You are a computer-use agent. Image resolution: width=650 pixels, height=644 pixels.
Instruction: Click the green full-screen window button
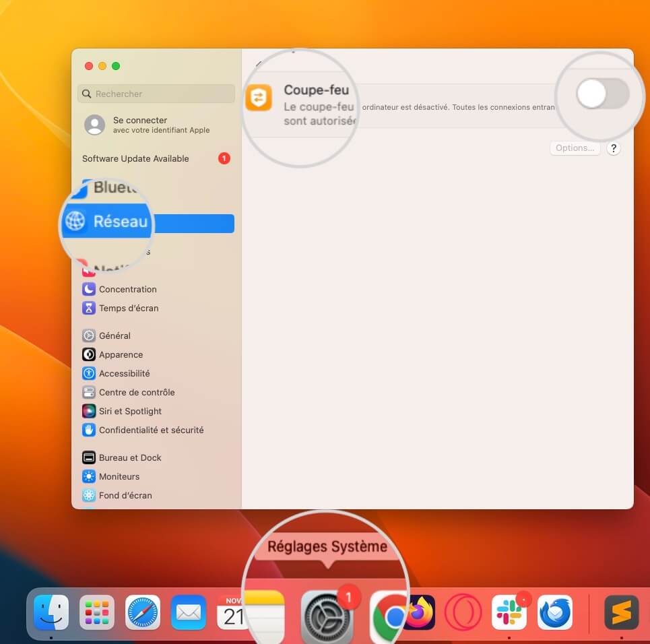[116, 66]
